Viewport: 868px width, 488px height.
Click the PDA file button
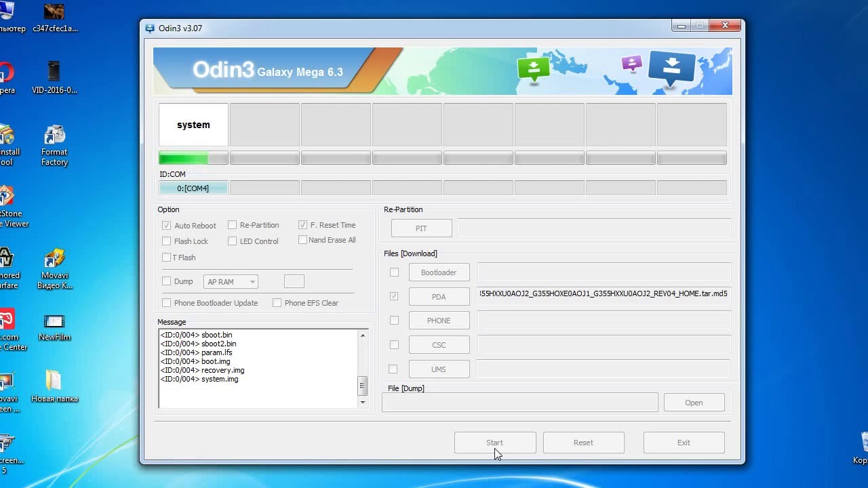pyautogui.click(x=439, y=297)
